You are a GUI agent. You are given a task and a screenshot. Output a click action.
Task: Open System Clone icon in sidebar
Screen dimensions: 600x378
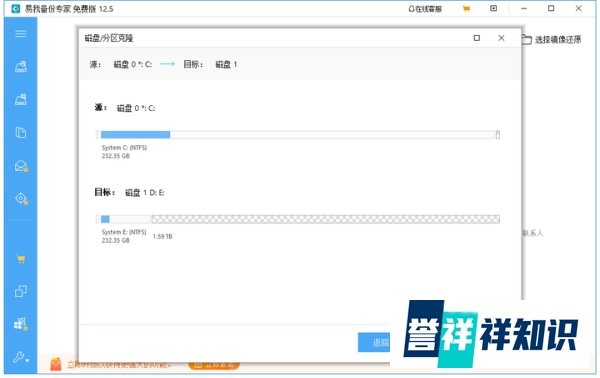21,324
